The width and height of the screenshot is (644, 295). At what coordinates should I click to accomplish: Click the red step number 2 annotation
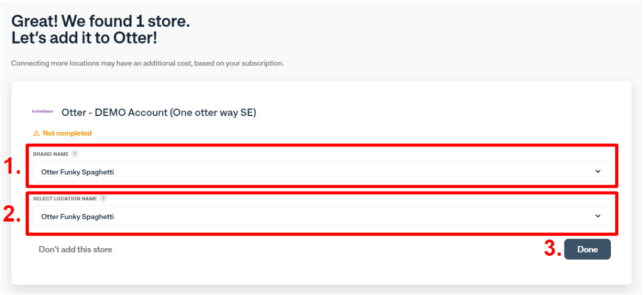(13, 214)
